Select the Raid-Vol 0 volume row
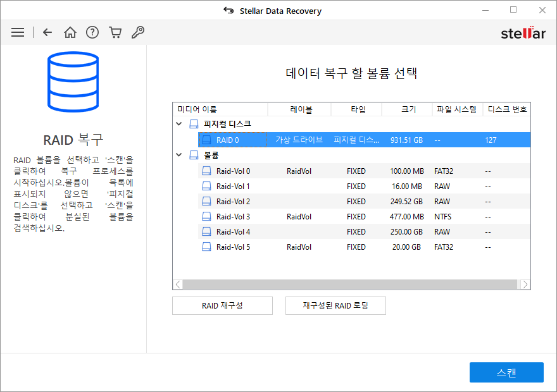Viewport: 557px width, 392px height. coord(364,171)
